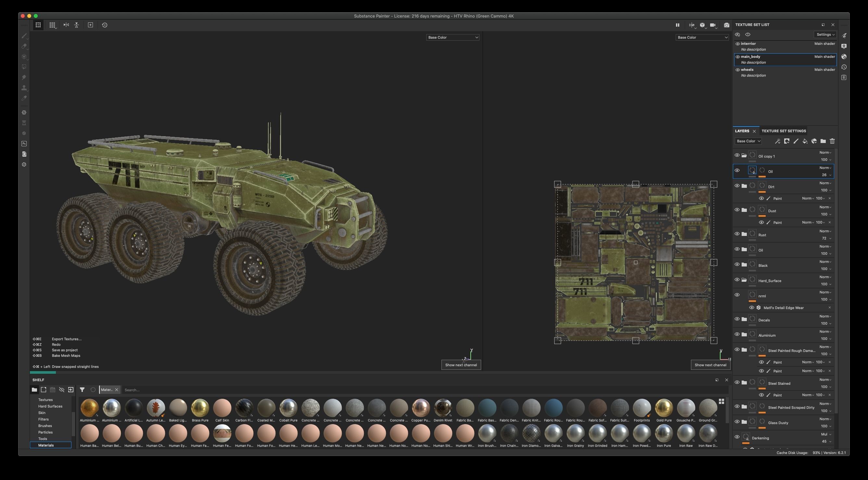Switch to the Texture Set Settings tab
This screenshot has width=868, height=480.
784,131
